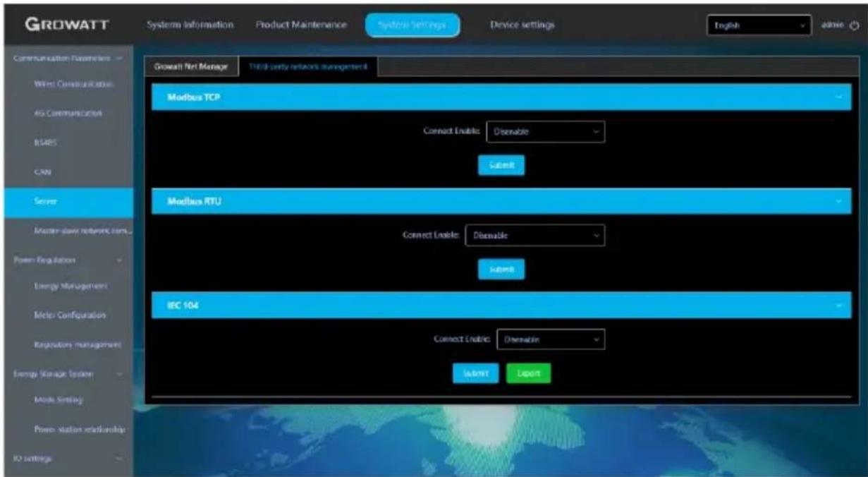Select the System Settings tab
This screenshot has height=477, width=868.
pos(412,25)
